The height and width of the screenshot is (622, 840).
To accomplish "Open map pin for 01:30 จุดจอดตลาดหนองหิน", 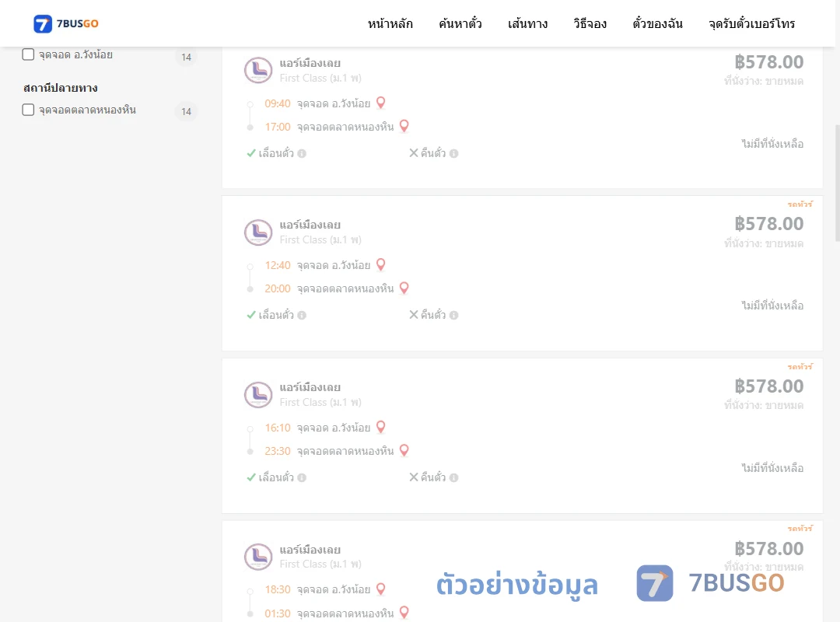I will 404,612.
